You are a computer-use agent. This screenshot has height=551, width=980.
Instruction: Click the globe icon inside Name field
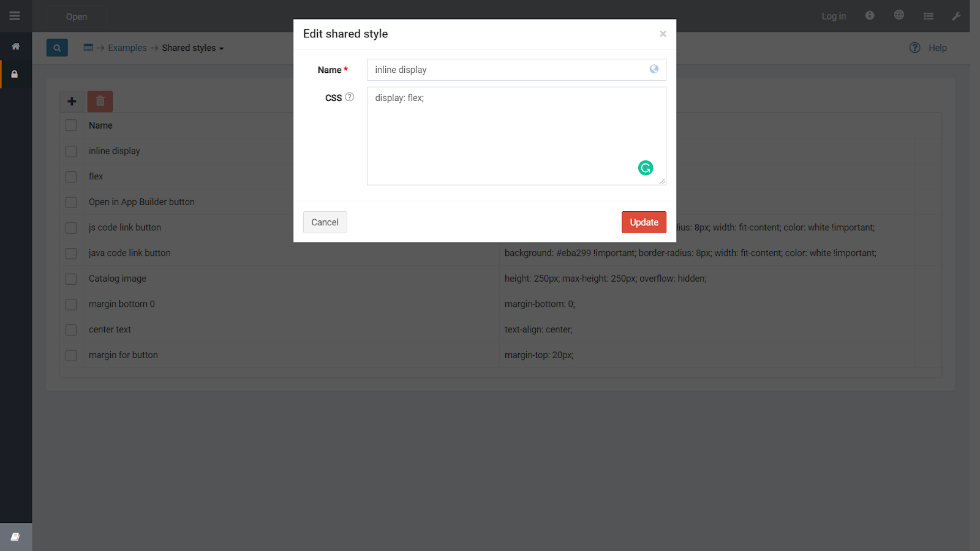(654, 69)
